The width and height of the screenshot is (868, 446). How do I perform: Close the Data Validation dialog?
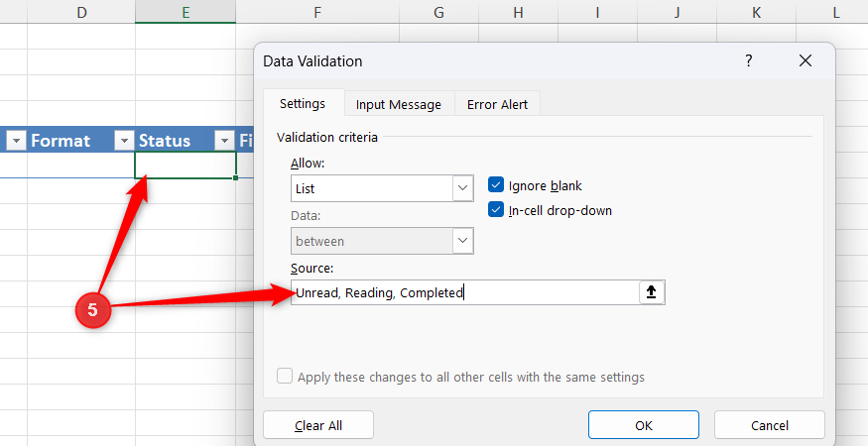pyautogui.click(x=806, y=60)
